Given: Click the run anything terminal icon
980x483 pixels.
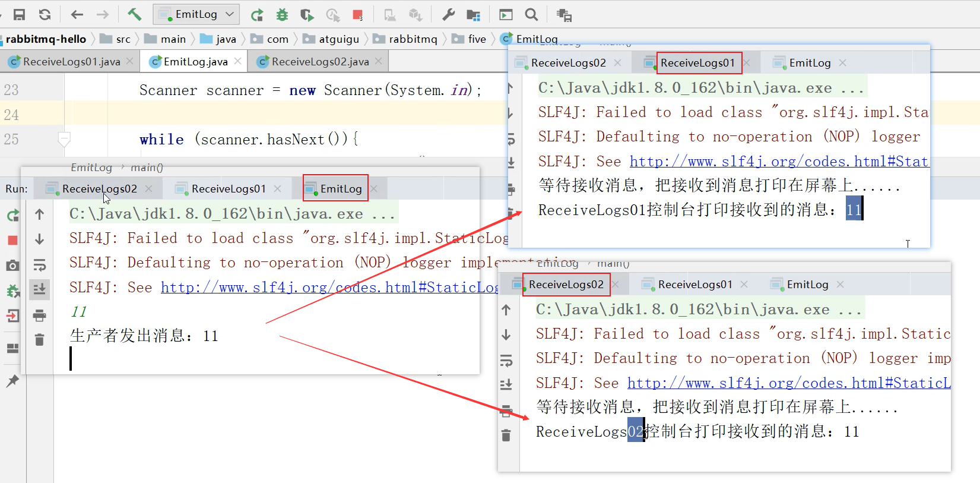Looking at the screenshot, I should coord(506,15).
